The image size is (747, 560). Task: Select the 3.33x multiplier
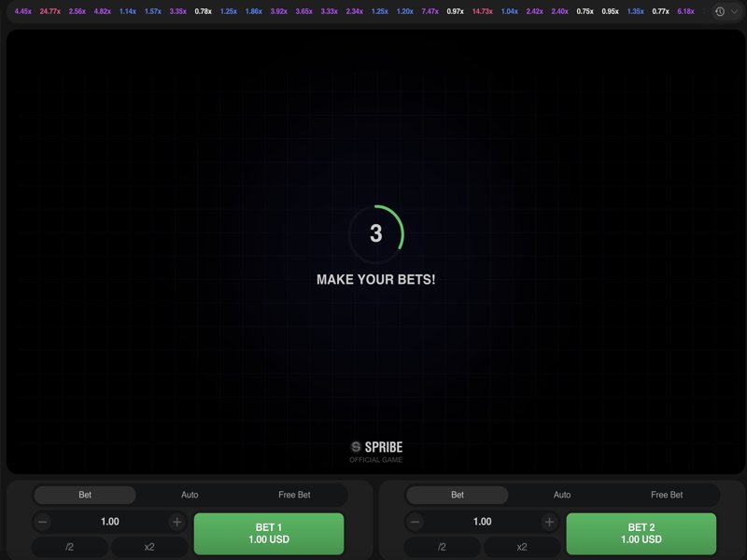click(x=330, y=11)
